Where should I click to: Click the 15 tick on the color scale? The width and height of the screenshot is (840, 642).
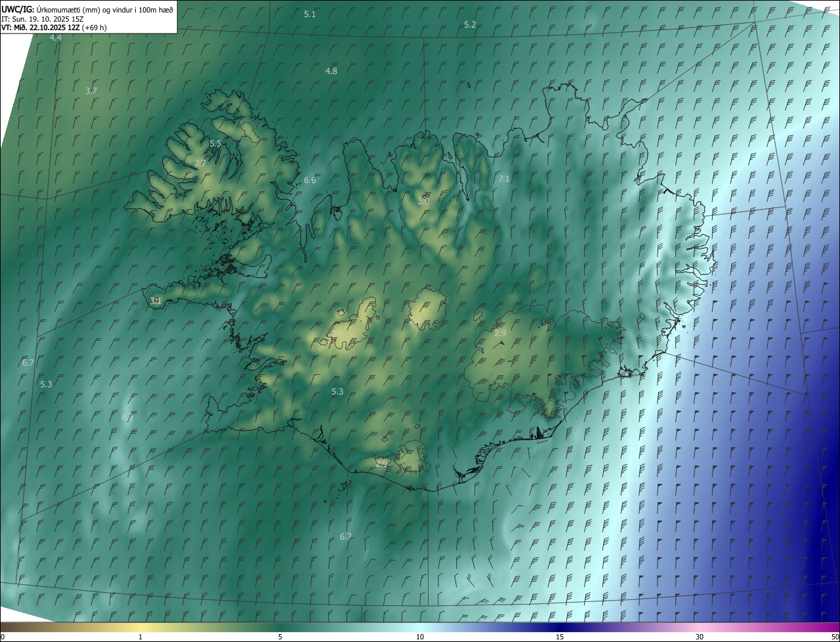[x=560, y=637]
